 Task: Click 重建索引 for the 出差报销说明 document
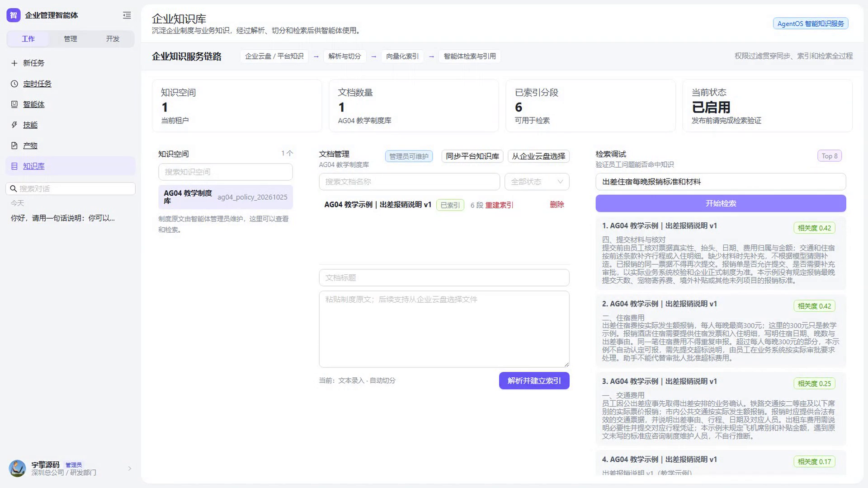tap(499, 205)
